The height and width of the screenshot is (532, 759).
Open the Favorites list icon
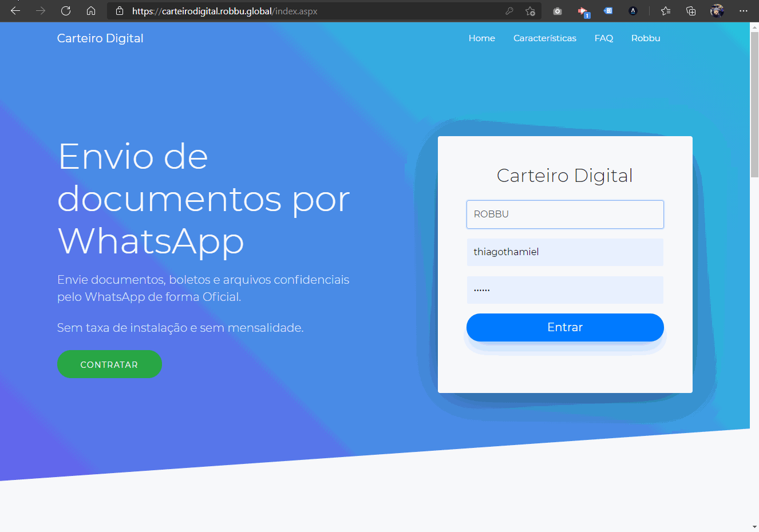tap(666, 11)
